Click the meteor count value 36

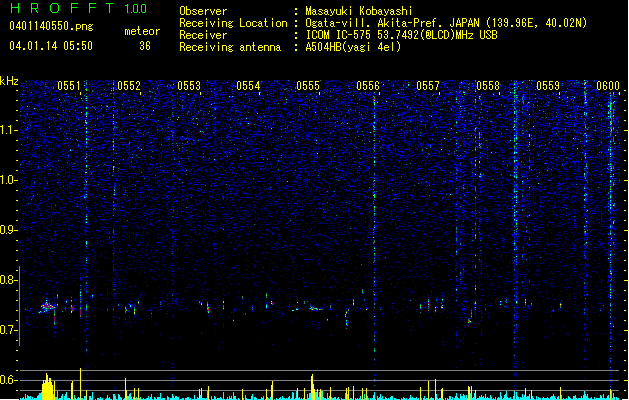click(145, 46)
